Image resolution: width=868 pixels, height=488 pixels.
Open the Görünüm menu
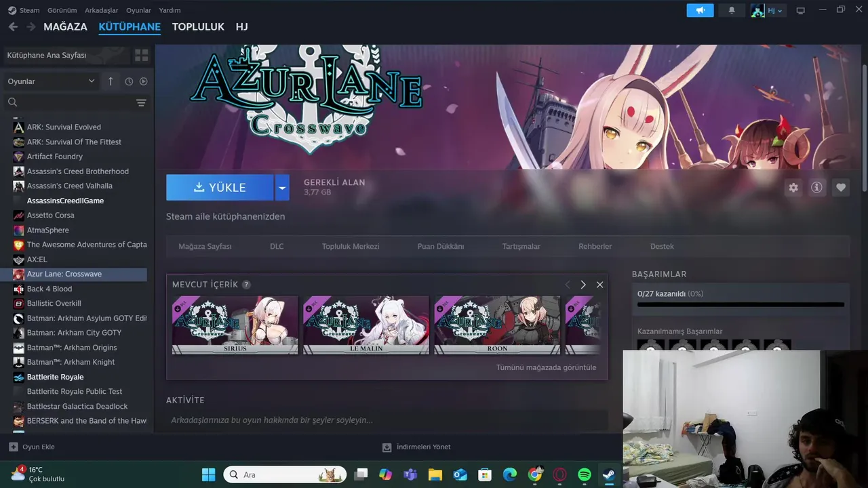click(62, 10)
